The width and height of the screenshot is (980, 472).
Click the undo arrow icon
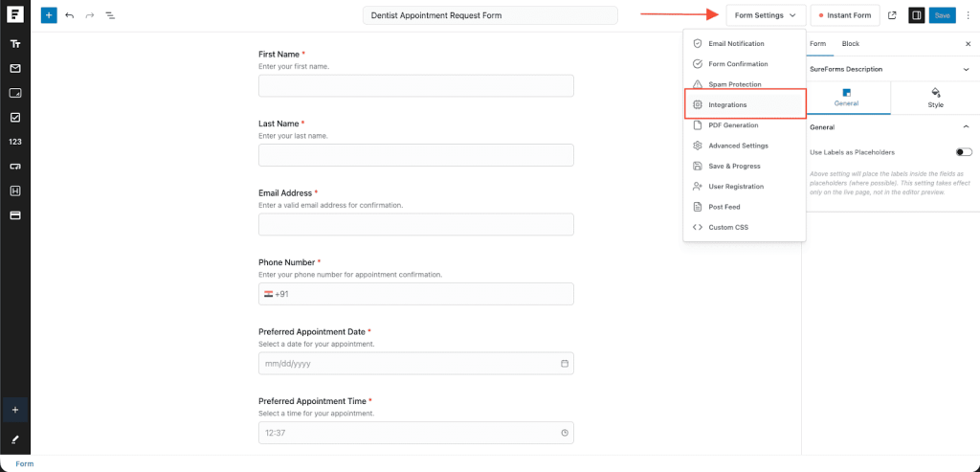70,16
